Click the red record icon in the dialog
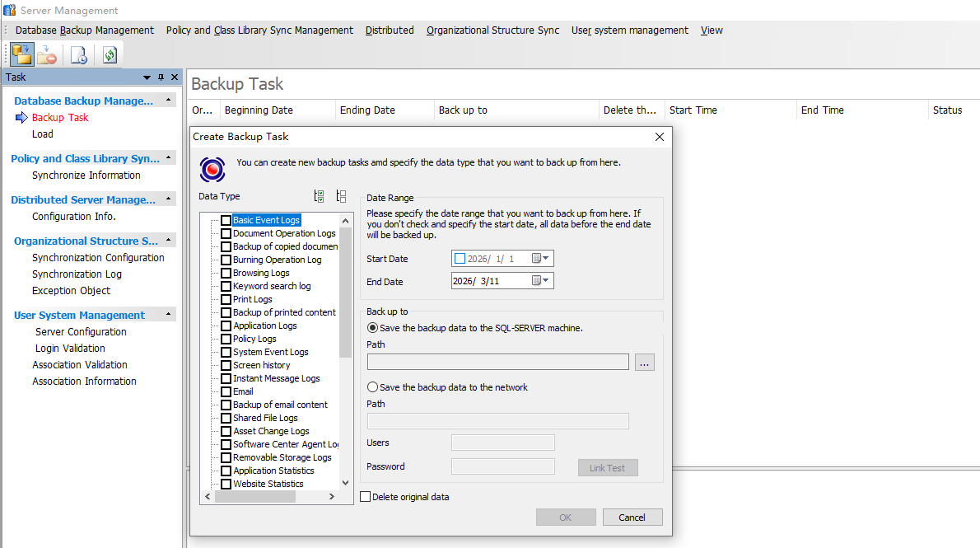This screenshot has height=548, width=980. coord(212,170)
